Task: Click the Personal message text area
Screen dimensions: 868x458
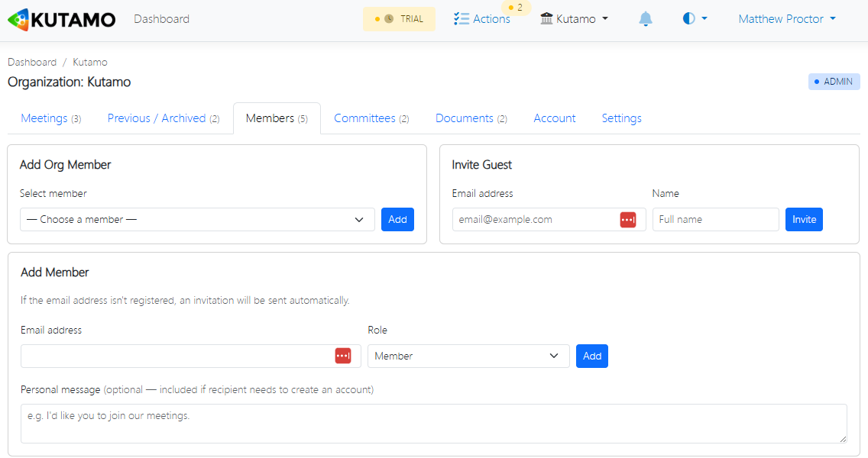Action: pos(433,424)
